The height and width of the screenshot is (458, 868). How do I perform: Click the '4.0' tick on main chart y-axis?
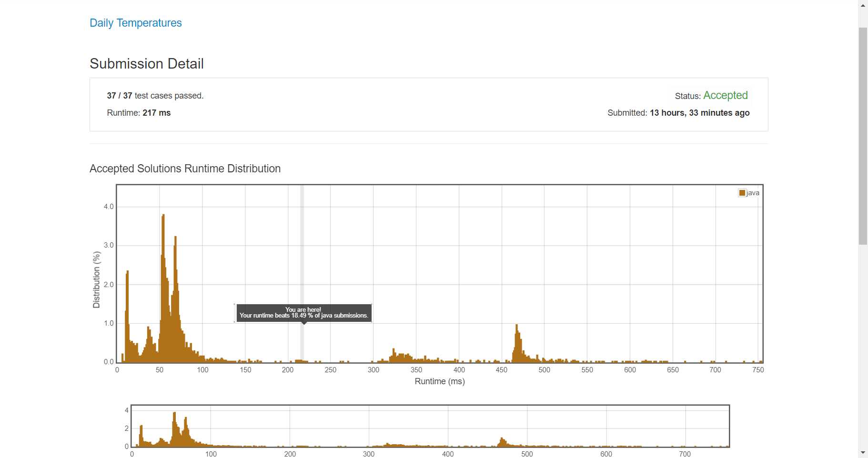(109, 207)
